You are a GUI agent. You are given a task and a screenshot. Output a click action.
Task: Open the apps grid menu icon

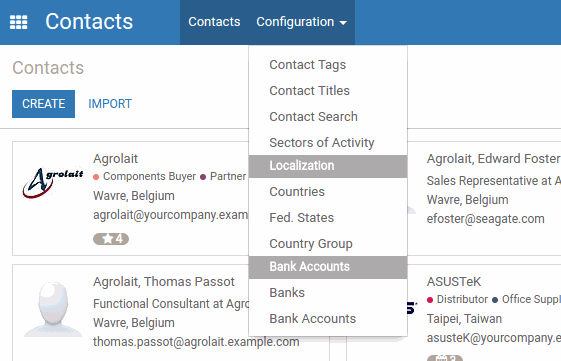click(x=18, y=22)
